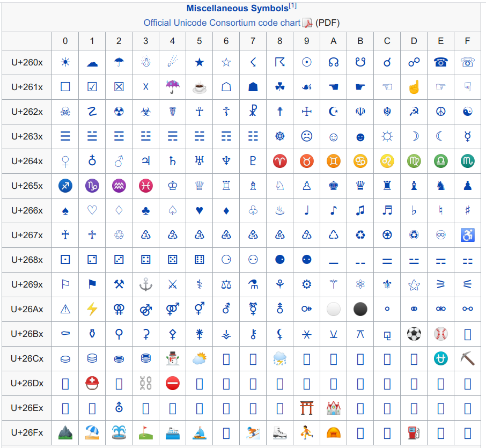This screenshot has width=486, height=448.
Task: Click the peace symbol in row U+262x
Action: pos(440,112)
